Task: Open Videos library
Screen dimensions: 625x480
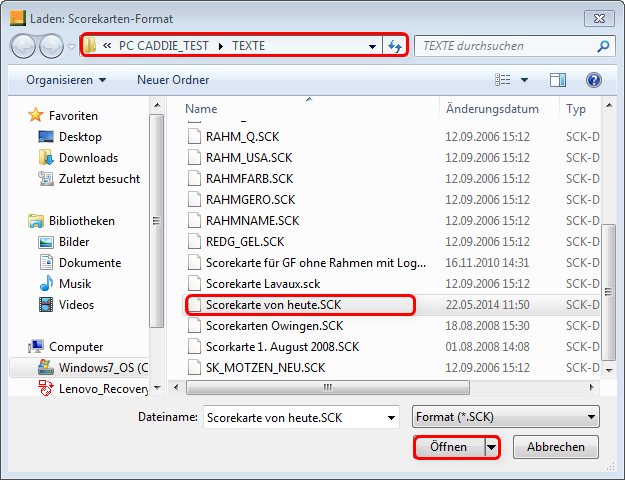Action: click(76, 305)
